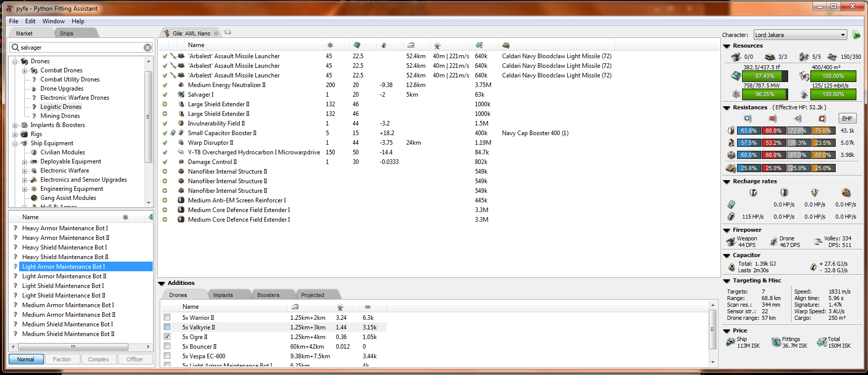The image size is (868, 375).
Task: Click the CPU 87.43% usage bar
Action: click(765, 76)
